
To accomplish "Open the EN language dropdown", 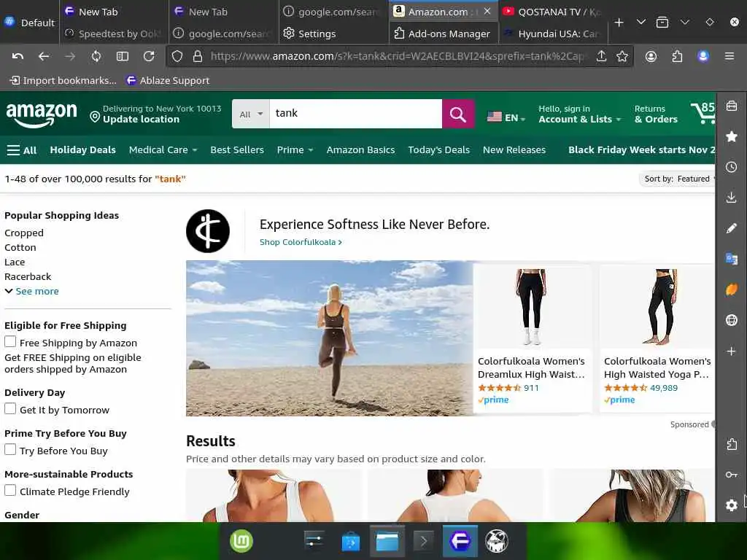I will [506, 117].
